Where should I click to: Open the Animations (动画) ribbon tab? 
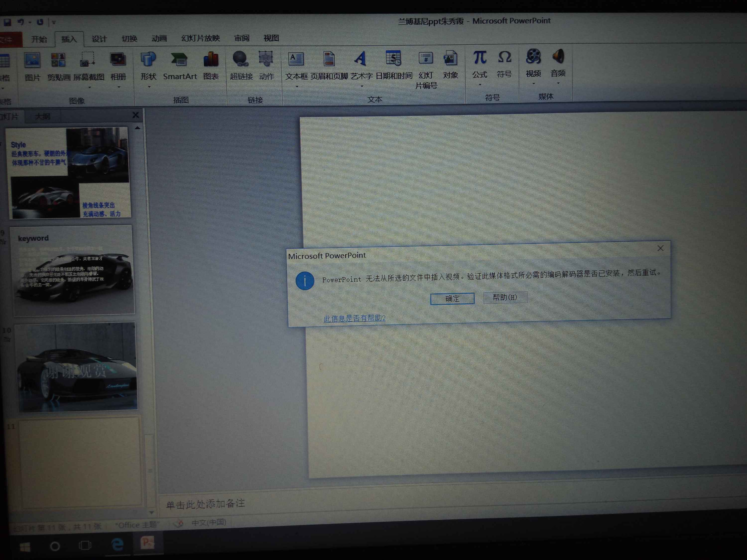pyautogui.click(x=159, y=39)
